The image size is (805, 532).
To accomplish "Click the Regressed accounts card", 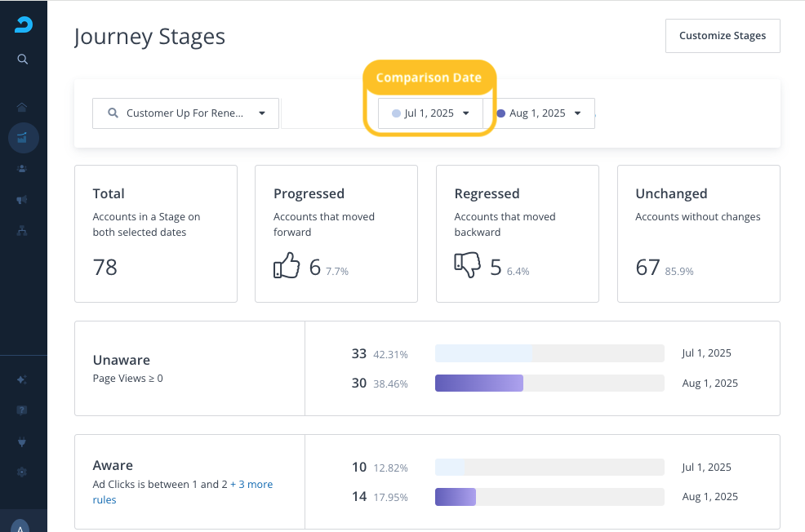I will 517,233.
